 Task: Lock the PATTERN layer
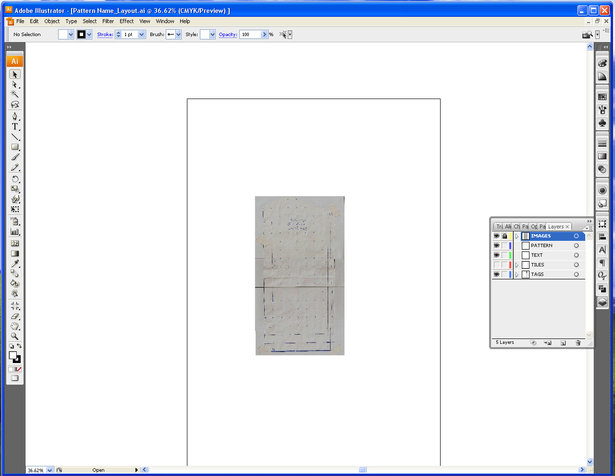click(x=504, y=245)
